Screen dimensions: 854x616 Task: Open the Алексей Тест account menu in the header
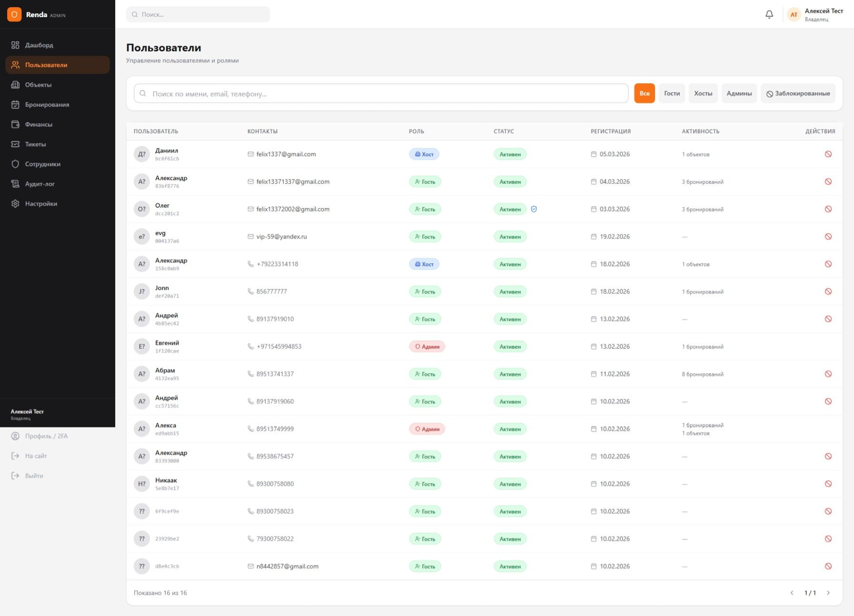click(815, 15)
